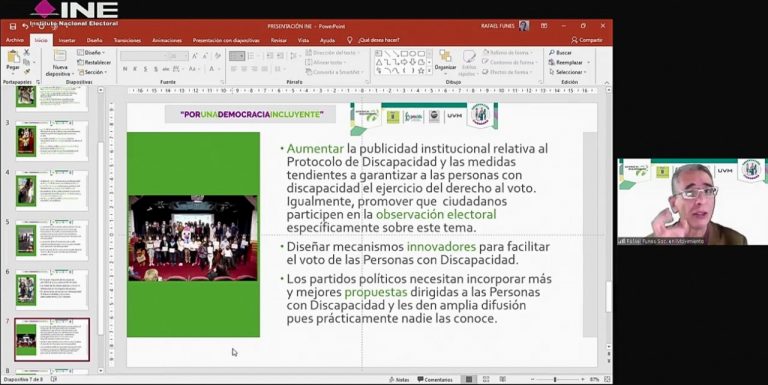The width and height of the screenshot is (768, 385).
Task: Open the Reemplazar dropdown arrow
Action: 589,62
